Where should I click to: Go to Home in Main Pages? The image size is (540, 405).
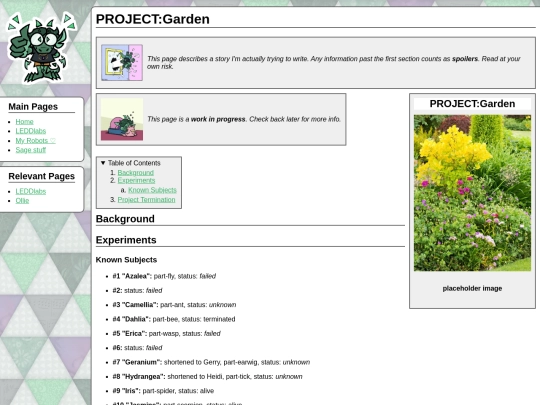[24, 122]
